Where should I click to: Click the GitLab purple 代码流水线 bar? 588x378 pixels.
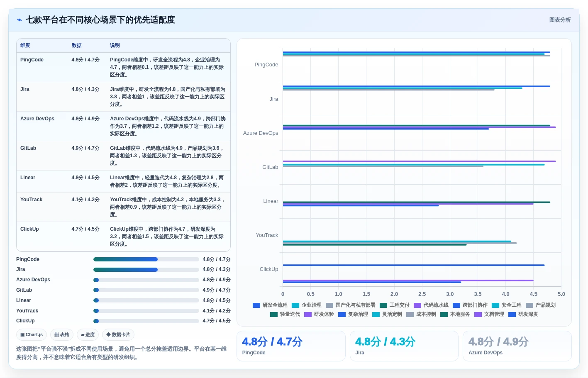coord(419,161)
